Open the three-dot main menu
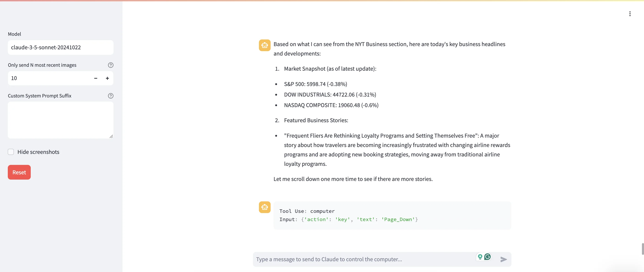The image size is (644, 272). (630, 14)
